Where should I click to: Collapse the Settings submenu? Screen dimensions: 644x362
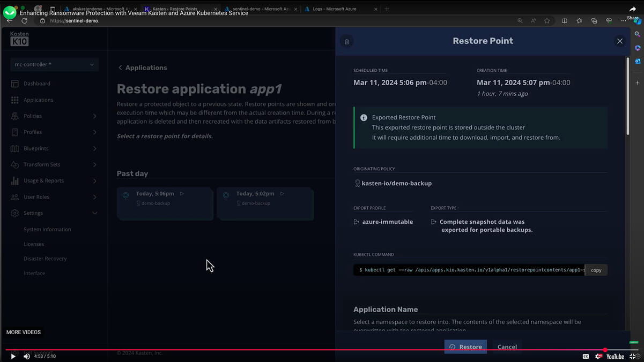(x=95, y=213)
